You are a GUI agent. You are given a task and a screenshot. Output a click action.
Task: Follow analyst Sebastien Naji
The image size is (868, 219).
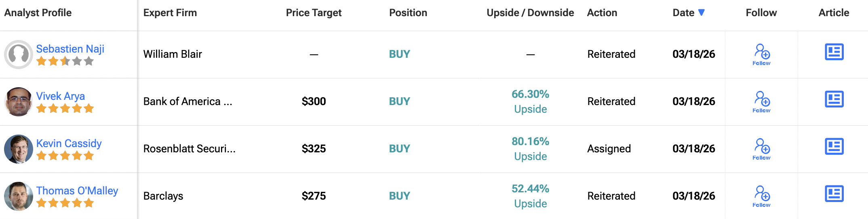762,54
